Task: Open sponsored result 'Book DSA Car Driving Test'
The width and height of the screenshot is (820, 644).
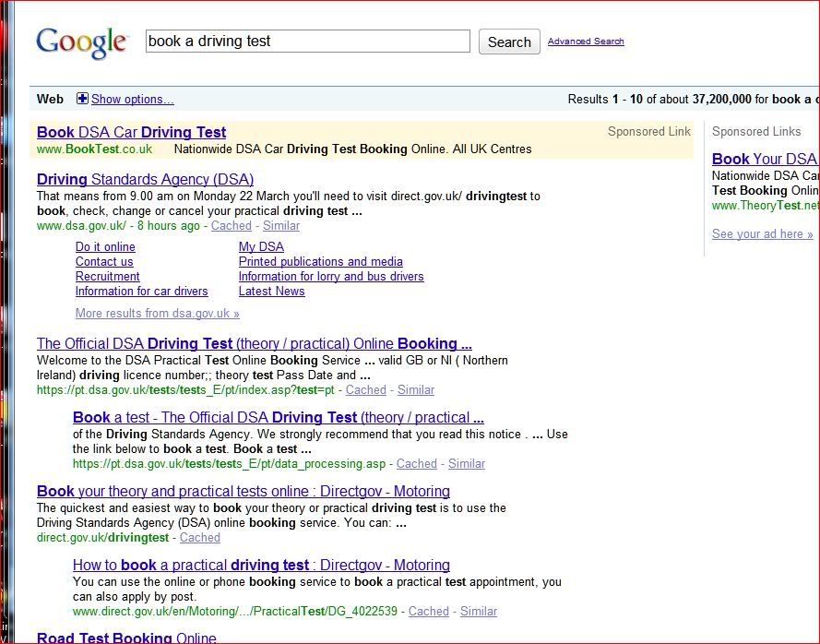Action: (x=131, y=132)
